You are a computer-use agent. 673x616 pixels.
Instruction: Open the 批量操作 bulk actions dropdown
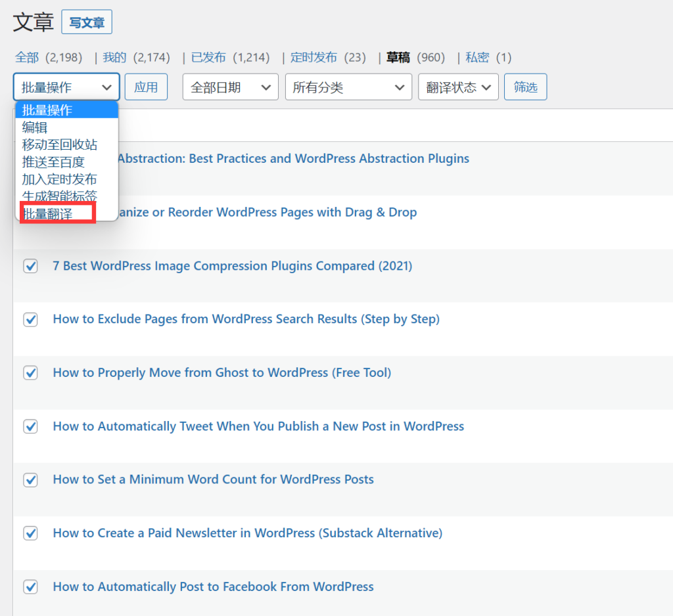click(x=66, y=87)
